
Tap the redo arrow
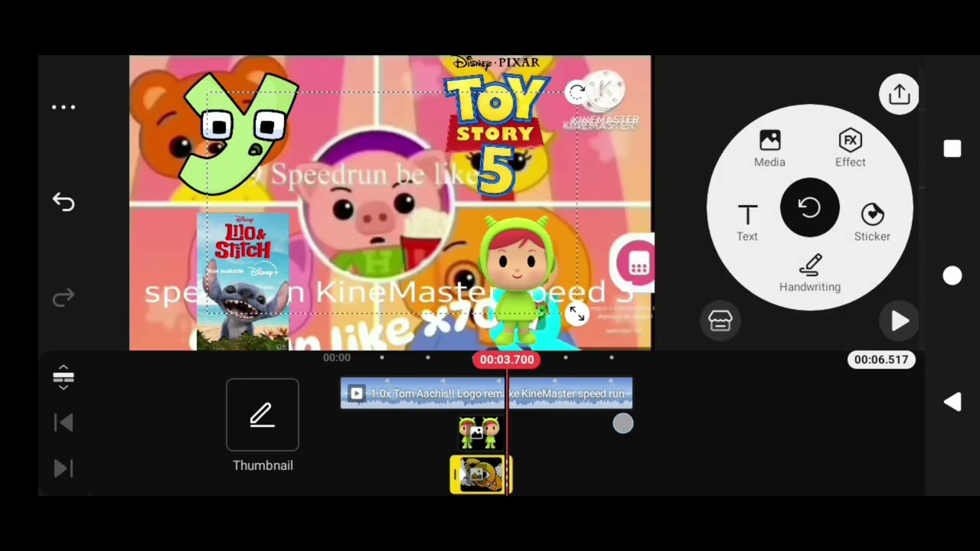point(64,297)
